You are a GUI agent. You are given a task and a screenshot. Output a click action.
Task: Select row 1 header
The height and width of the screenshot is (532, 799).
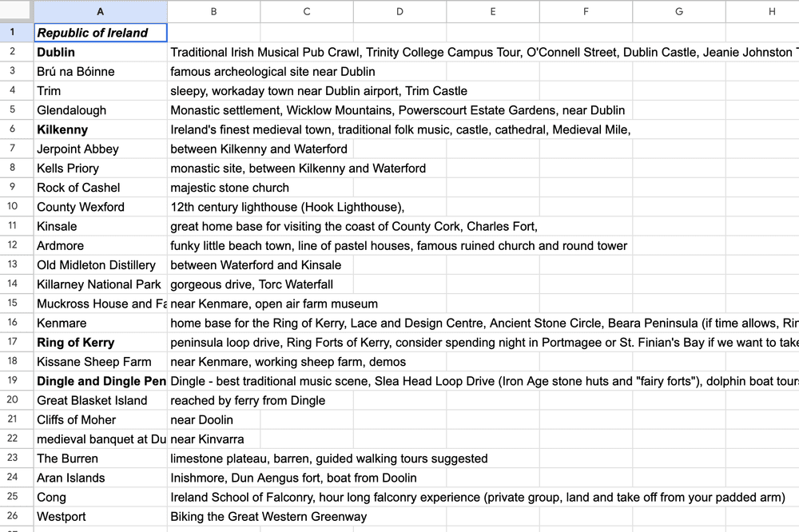click(17, 33)
